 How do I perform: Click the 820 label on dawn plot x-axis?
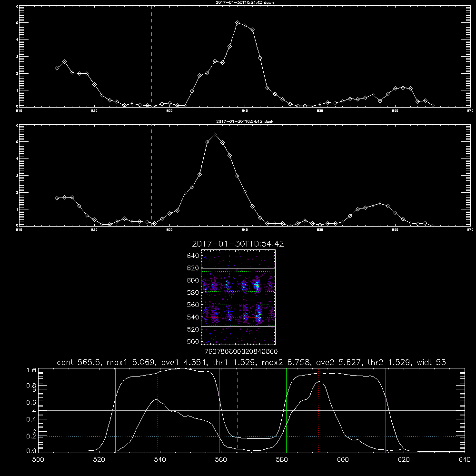point(94,111)
